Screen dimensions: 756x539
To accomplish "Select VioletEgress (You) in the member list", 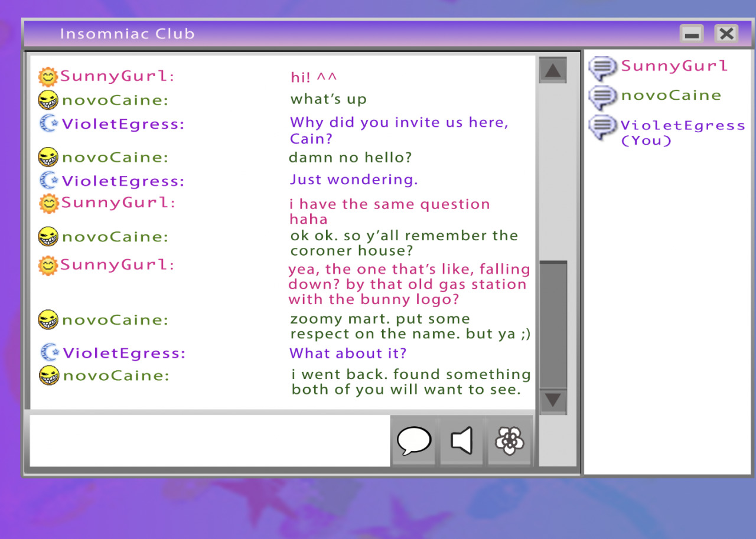I will click(x=682, y=132).
